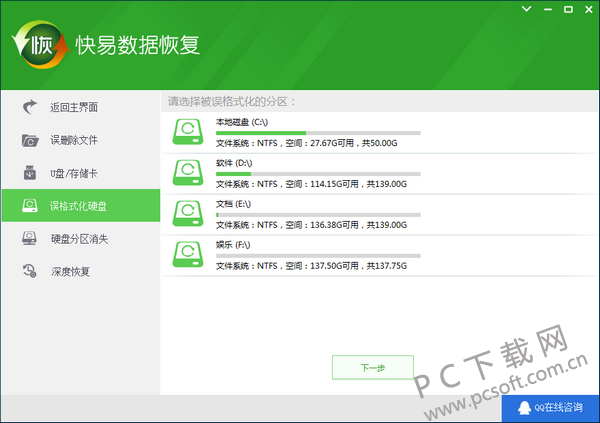Switch to 误格式化硬盘 sidebar tab
This screenshot has width=600, height=423.
coord(80,206)
